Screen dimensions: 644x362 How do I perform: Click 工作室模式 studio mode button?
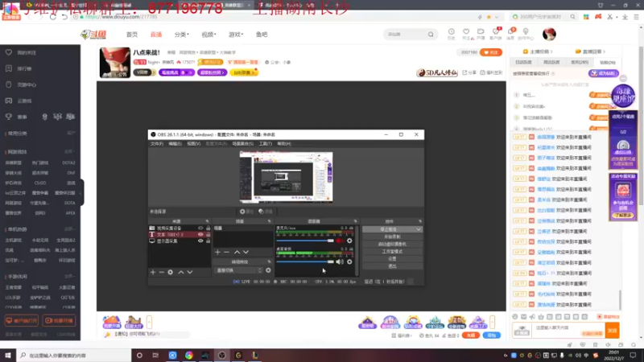(x=392, y=252)
